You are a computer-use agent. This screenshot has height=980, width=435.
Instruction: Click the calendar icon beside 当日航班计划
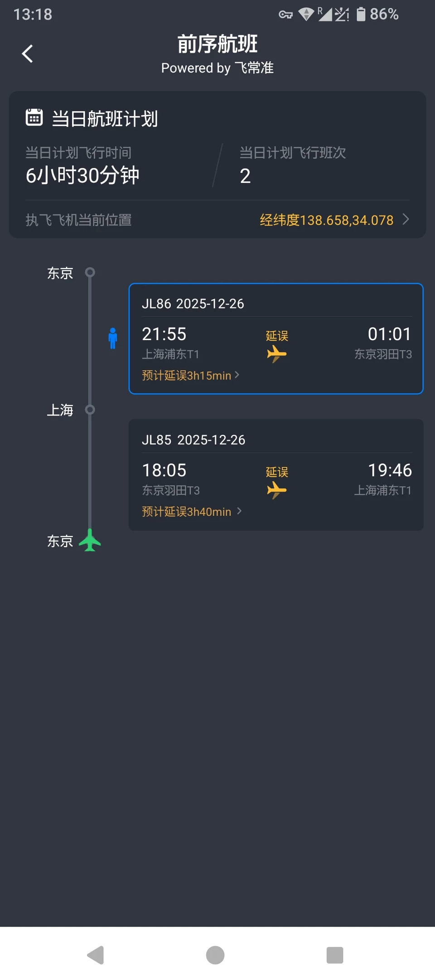tap(34, 117)
